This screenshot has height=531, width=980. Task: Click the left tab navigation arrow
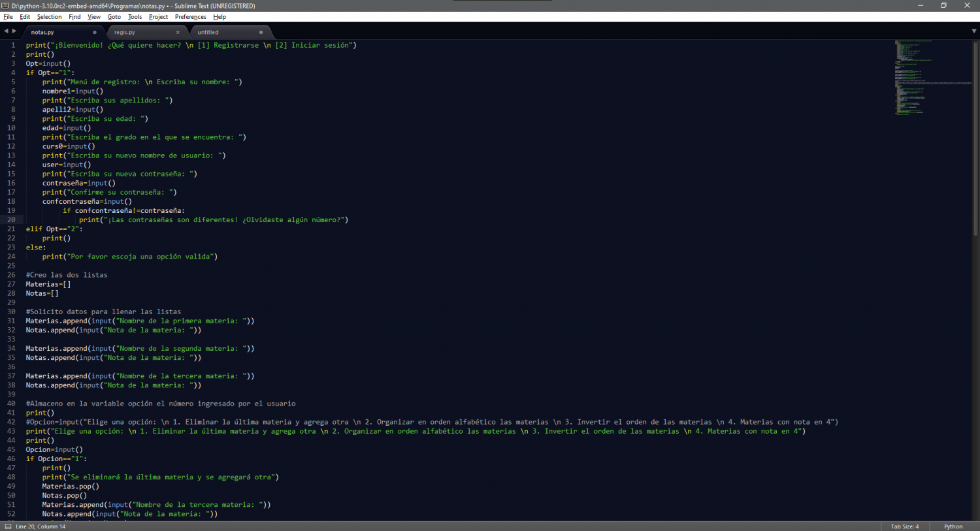click(6, 31)
